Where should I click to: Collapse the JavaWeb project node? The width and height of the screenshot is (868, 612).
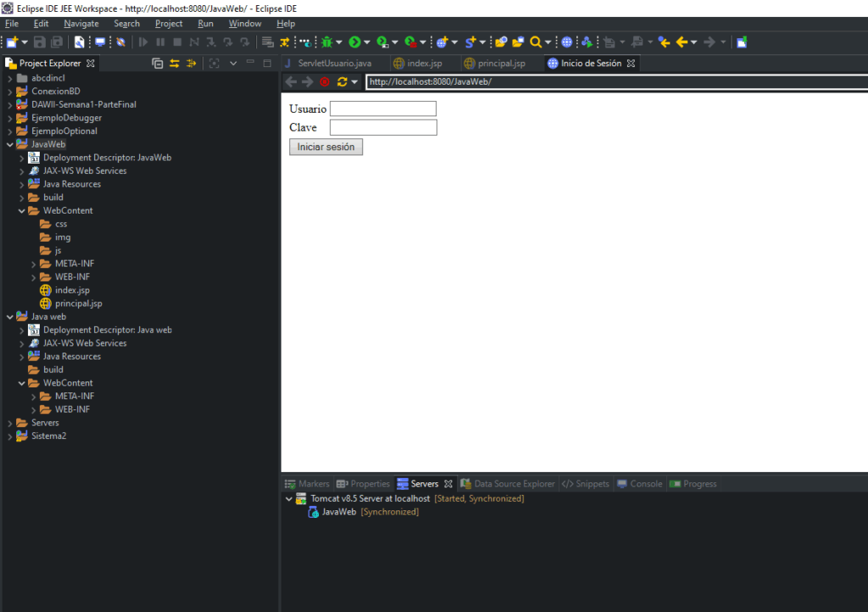[x=10, y=144]
